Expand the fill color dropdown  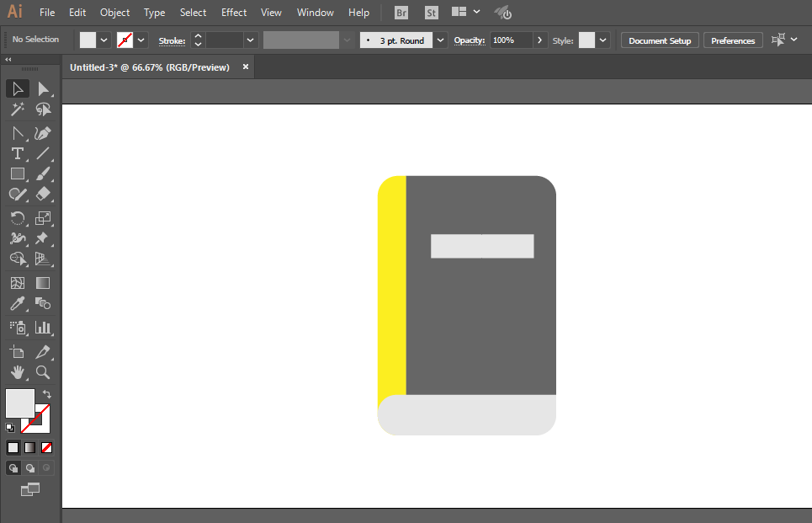pyautogui.click(x=104, y=40)
